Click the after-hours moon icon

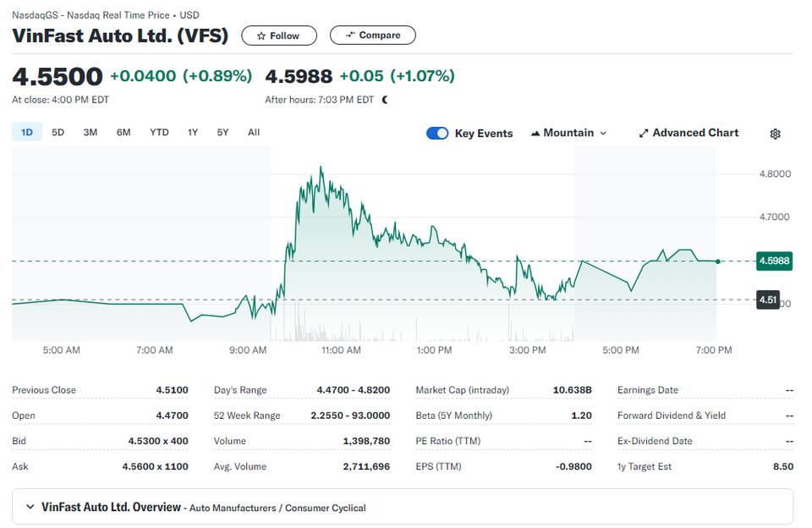tap(385, 100)
